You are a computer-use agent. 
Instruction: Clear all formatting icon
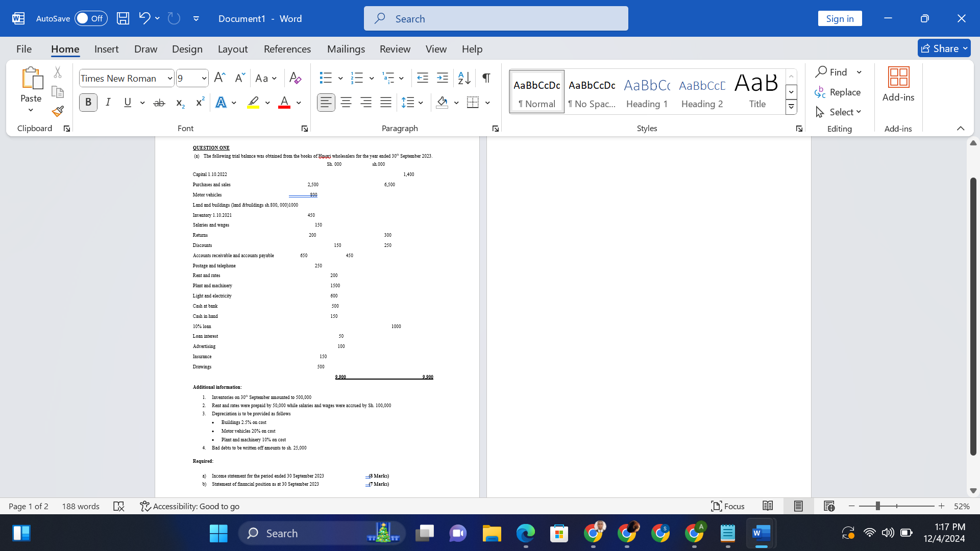[295, 78]
